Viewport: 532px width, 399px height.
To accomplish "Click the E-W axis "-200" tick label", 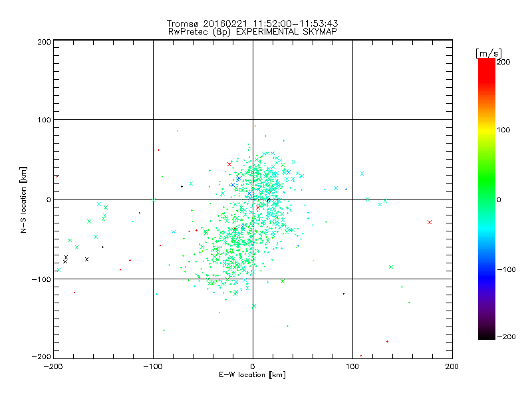I will (x=53, y=367).
